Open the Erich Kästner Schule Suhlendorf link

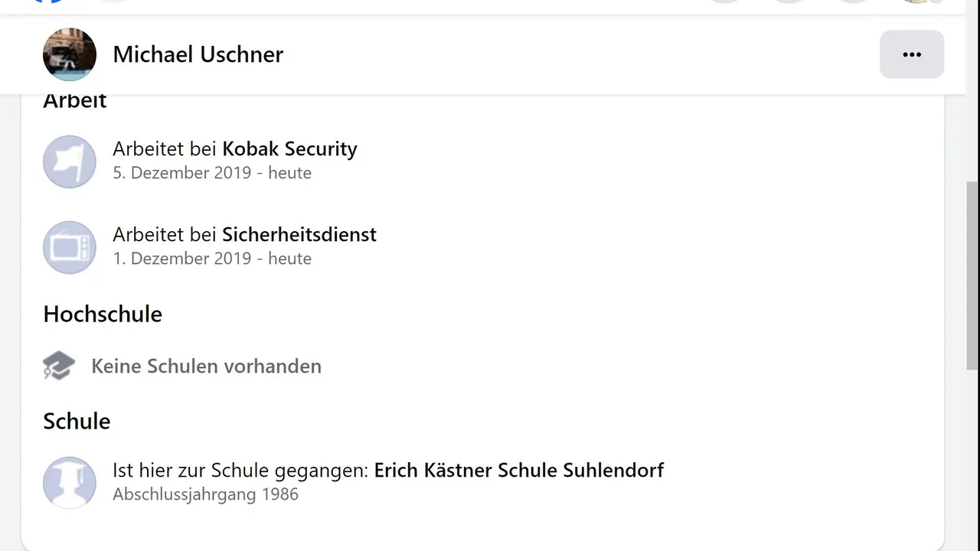[518, 470]
